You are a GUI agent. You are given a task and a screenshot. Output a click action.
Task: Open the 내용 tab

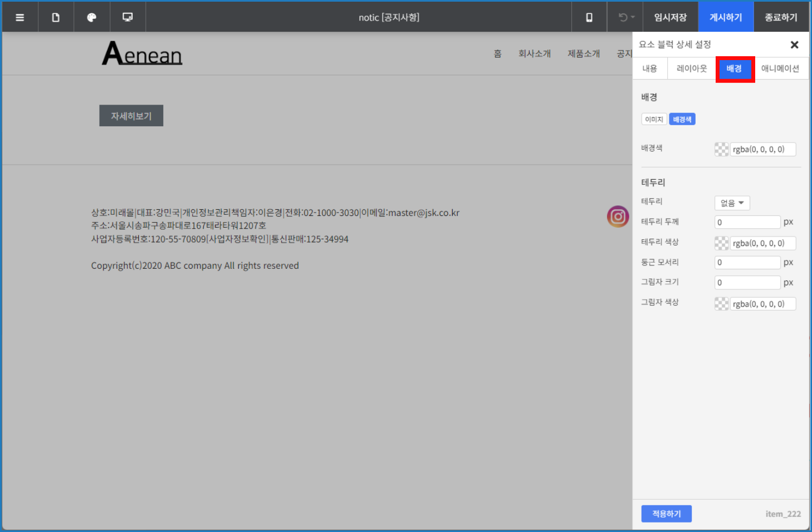pos(650,68)
